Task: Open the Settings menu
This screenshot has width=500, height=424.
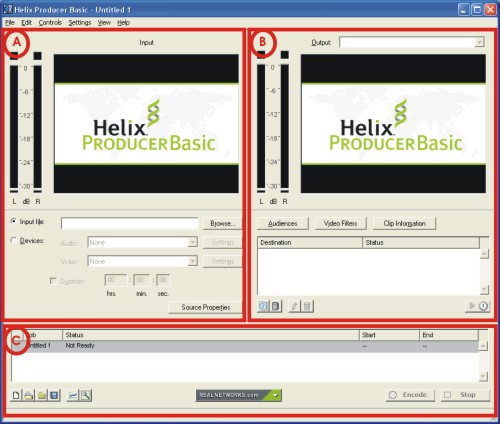Action: tap(80, 23)
